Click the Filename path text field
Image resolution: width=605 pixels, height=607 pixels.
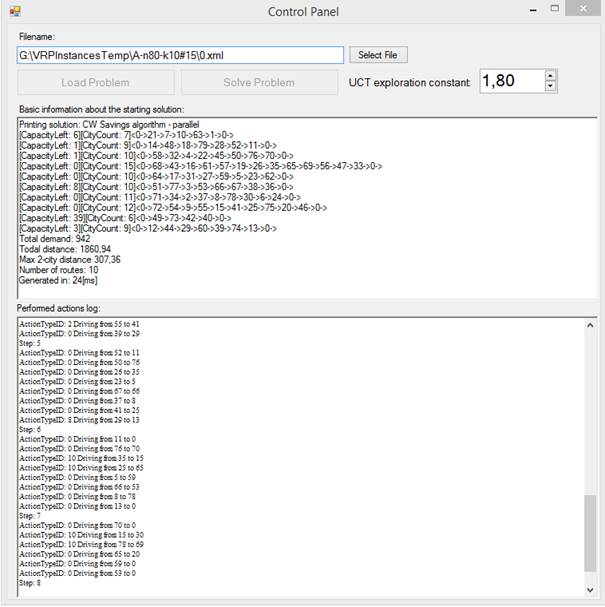point(180,55)
